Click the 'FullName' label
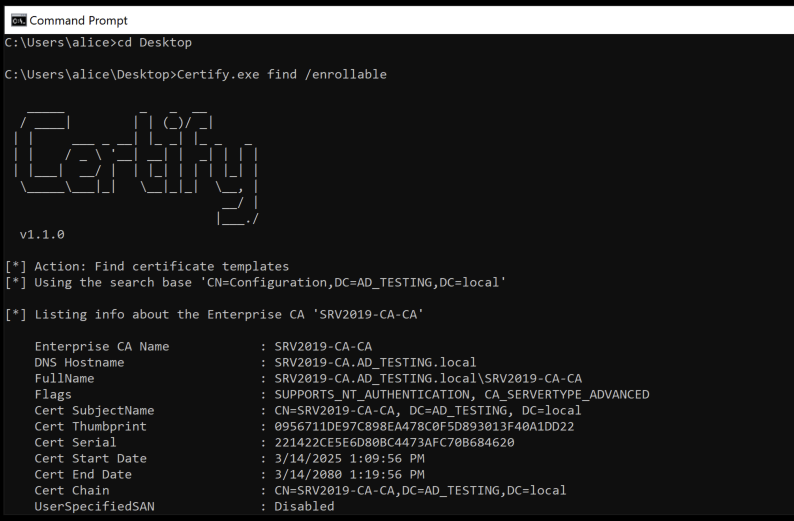This screenshot has height=521, width=794. [64, 379]
